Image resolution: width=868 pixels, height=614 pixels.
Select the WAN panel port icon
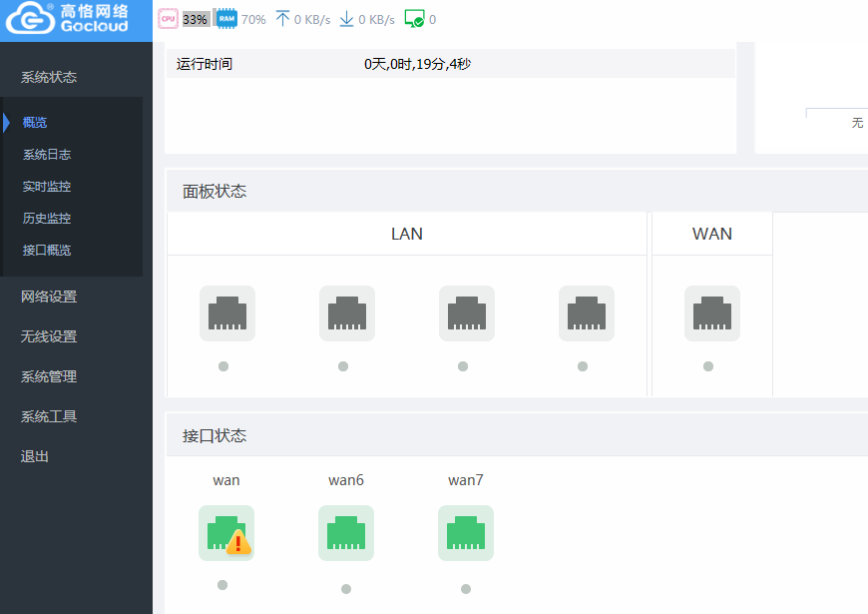pos(712,313)
